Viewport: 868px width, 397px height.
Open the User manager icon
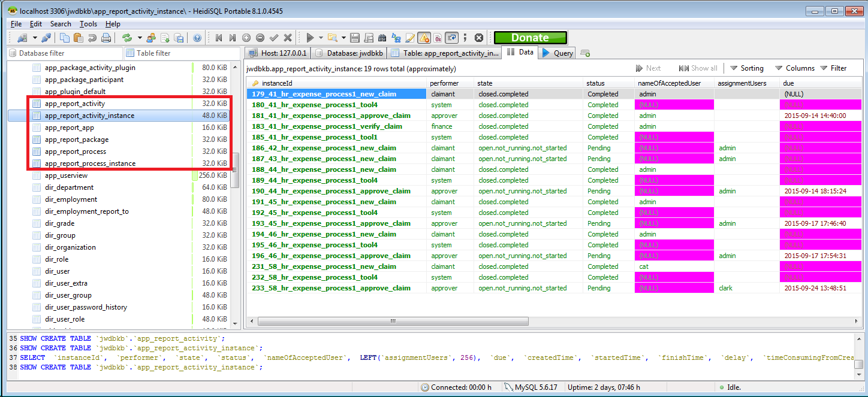click(x=151, y=38)
